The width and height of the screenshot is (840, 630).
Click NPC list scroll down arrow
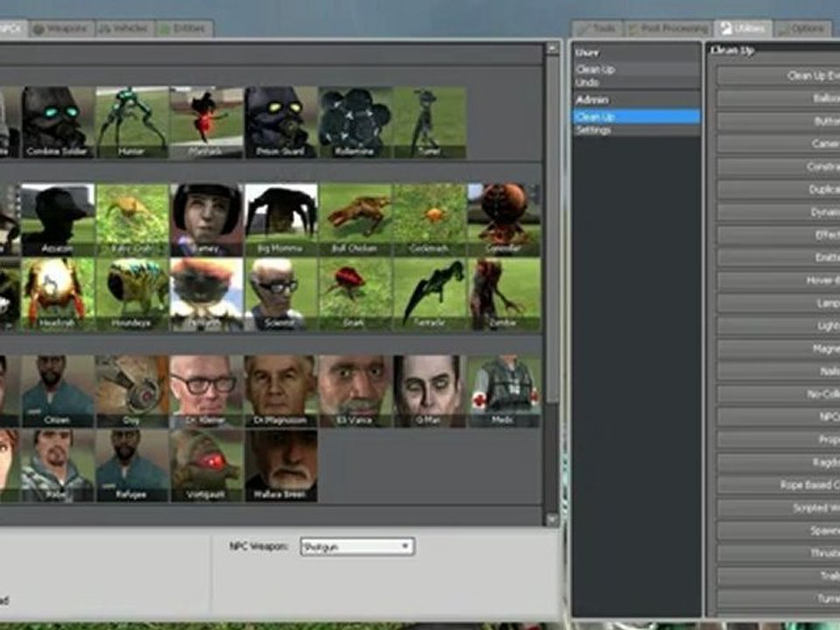click(x=552, y=519)
